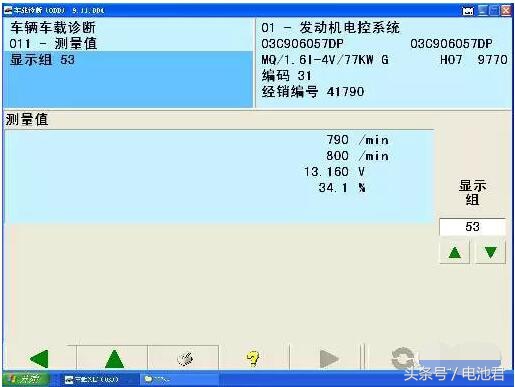515x387 pixels.
Task: Click the refresh circular arrows icon
Action: point(402,358)
